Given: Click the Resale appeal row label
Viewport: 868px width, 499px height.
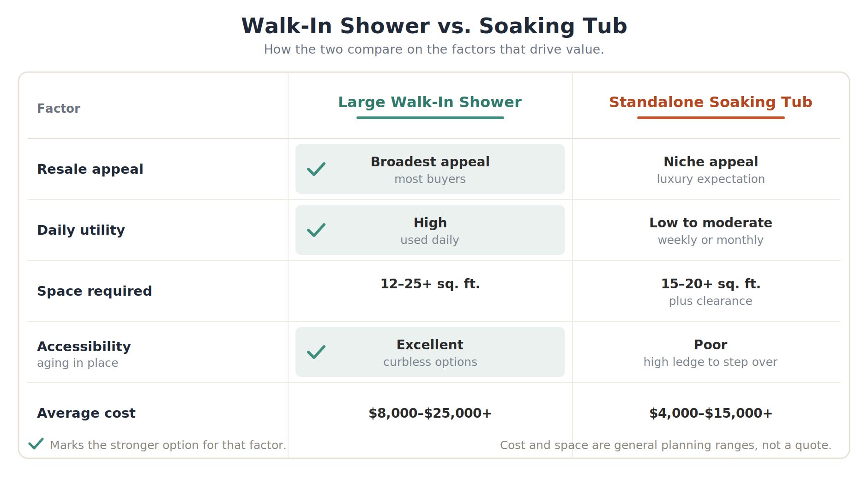Looking at the screenshot, I should pos(90,169).
